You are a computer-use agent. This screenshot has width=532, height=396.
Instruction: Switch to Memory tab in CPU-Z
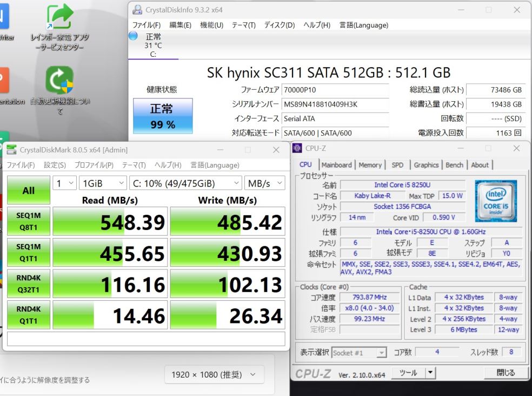pos(370,165)
